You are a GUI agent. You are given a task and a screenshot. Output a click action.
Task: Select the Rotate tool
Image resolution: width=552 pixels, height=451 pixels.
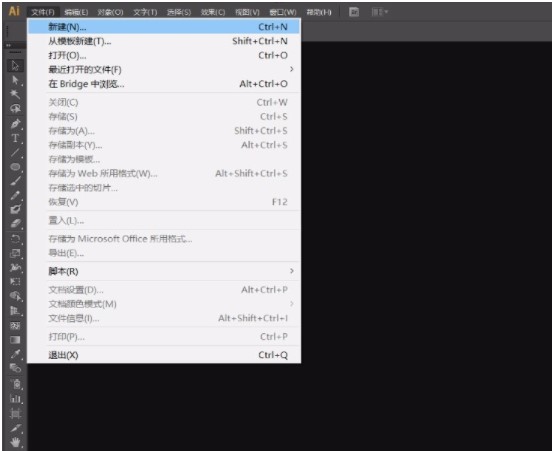coord(15,239)
